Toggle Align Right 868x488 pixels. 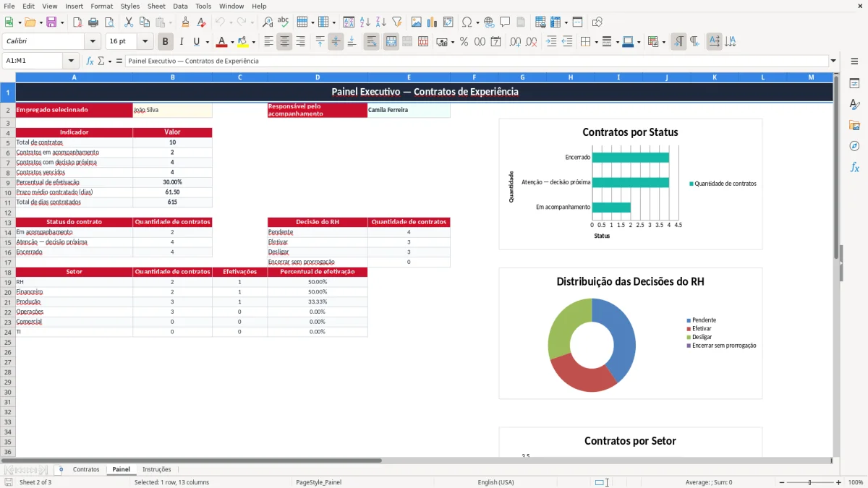(300, 42)
